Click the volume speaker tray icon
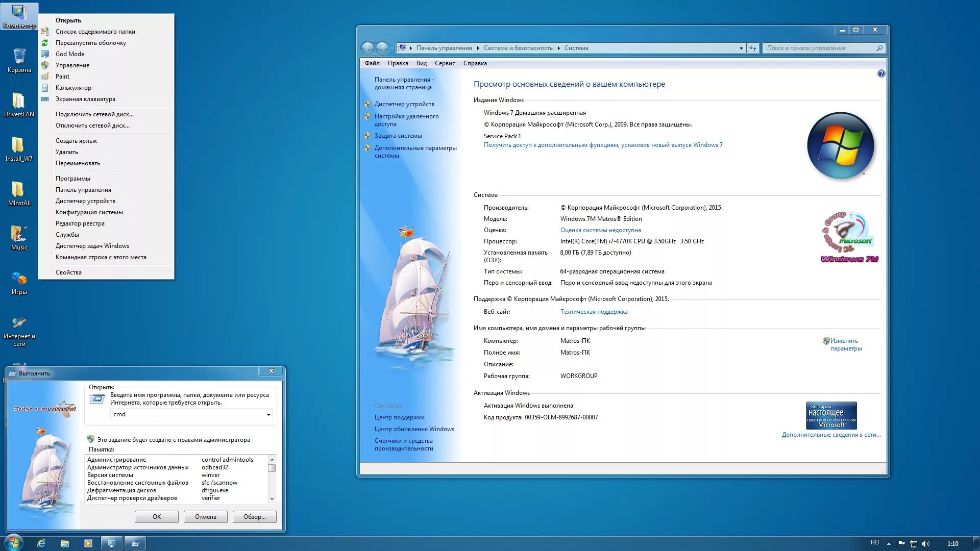Image resolution: width=980 pixels, height=551 pixels. pos(926,543)
